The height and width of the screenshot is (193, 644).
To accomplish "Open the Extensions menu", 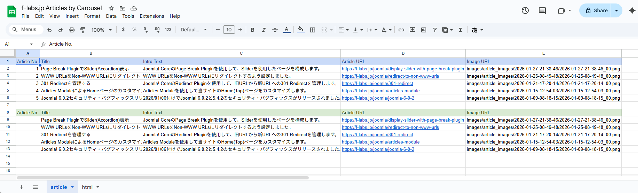I will [151, 16].
